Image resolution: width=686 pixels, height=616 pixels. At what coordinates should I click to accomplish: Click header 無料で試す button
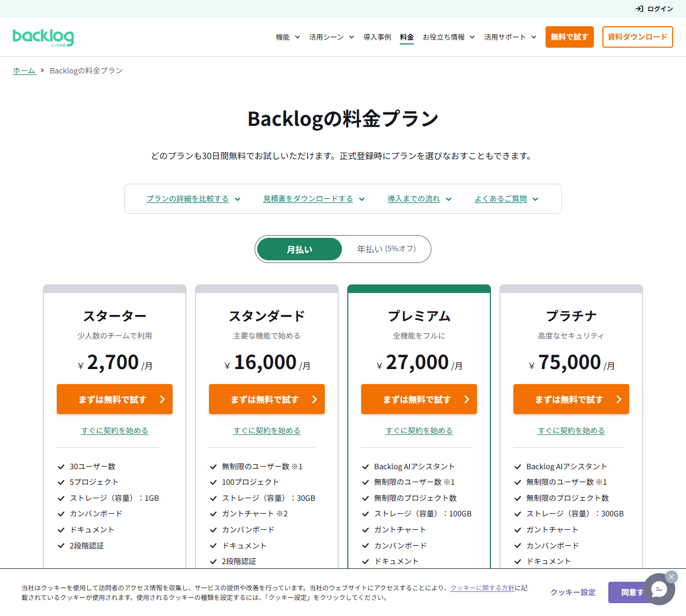coord(569,37)
